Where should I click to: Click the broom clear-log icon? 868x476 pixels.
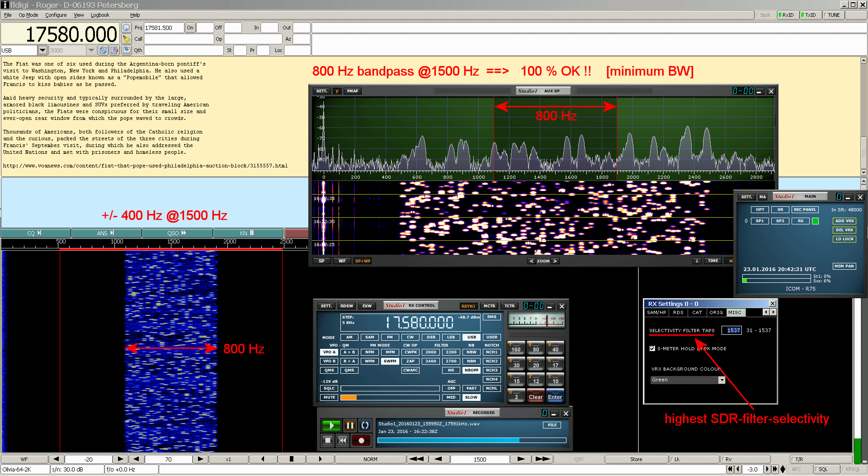point(127,39)
